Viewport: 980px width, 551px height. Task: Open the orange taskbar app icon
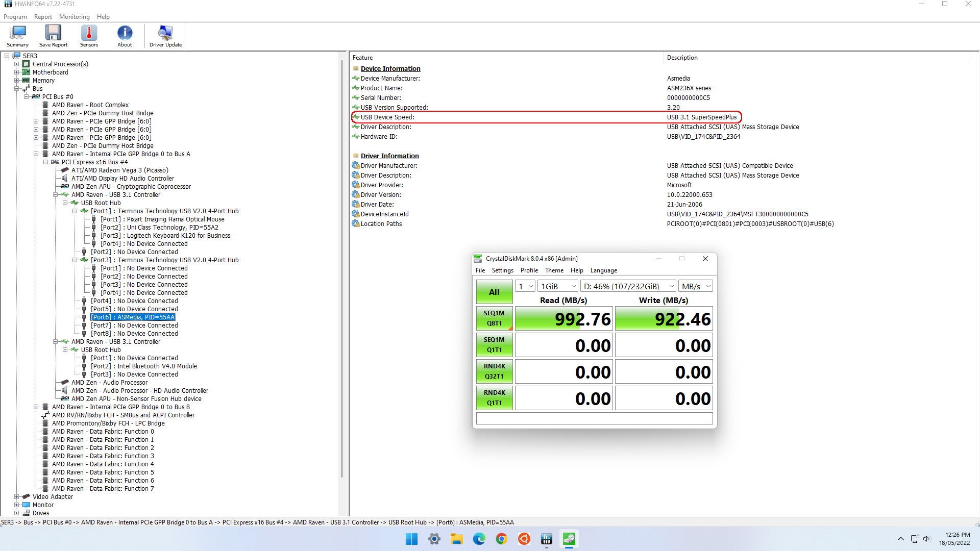click(x=524, y=539)
